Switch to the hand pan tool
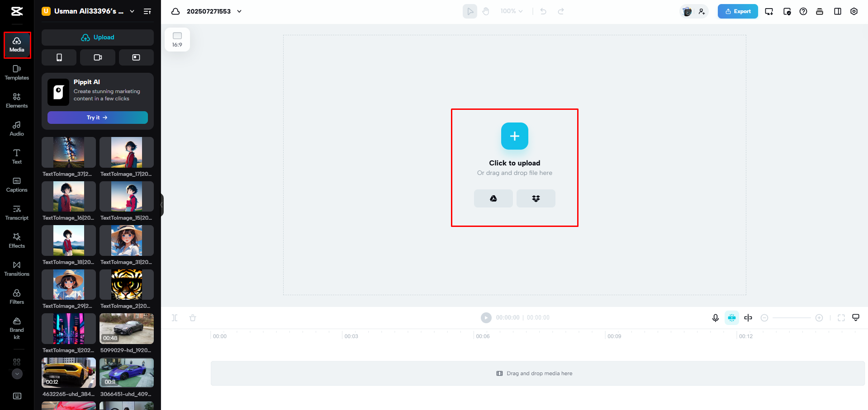 [486, 11]
